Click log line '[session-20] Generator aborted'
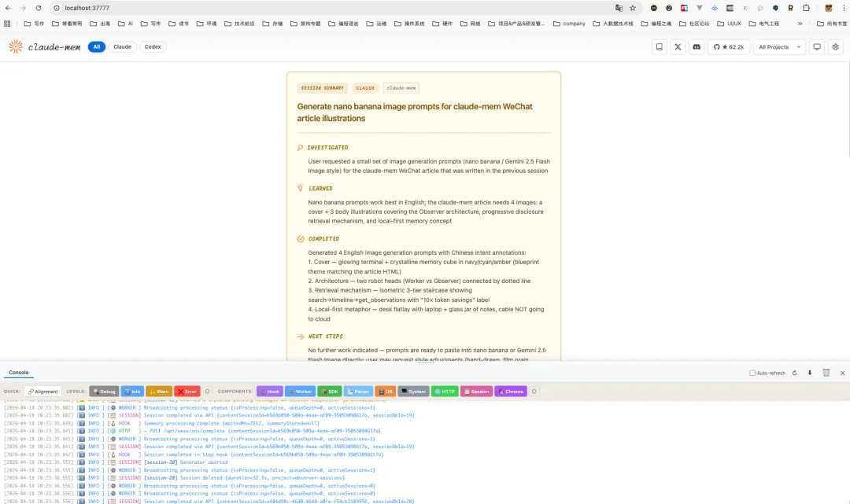850x504 pixels. [186, 462]
